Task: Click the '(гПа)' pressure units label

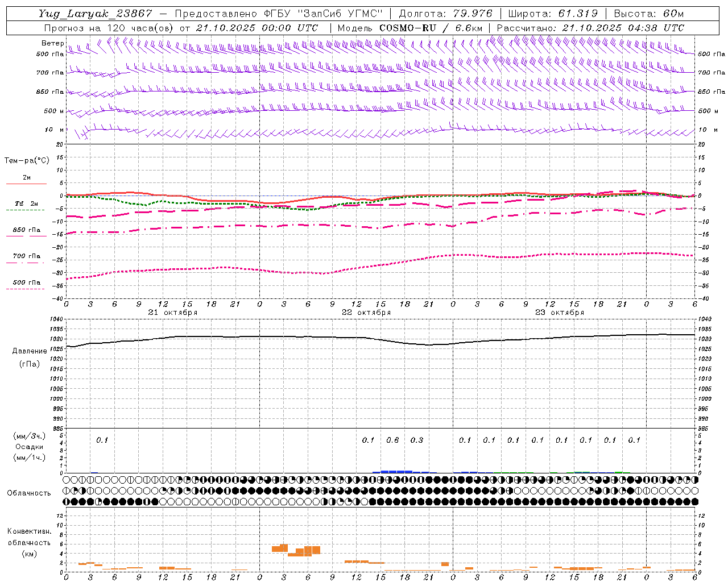Action: click(30, 364)
